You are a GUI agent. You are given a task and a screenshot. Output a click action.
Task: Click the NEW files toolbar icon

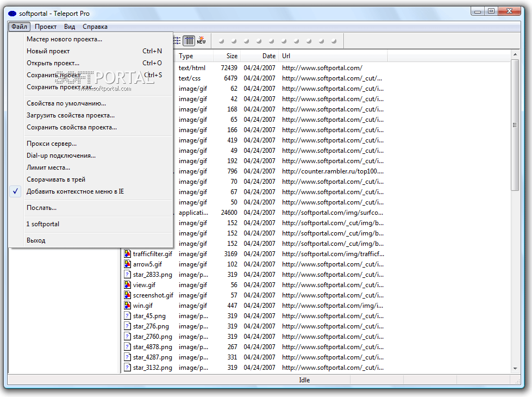point(201,40)
